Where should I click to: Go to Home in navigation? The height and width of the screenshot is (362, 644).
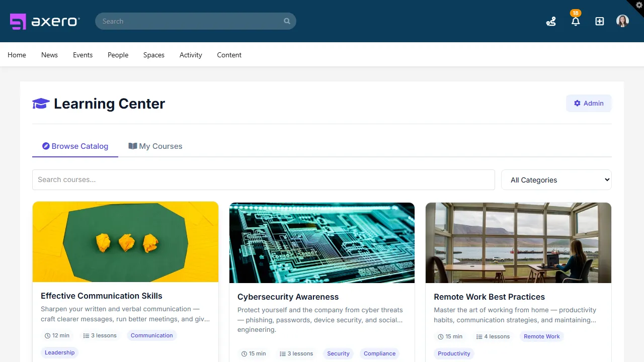tap(17, 55)
